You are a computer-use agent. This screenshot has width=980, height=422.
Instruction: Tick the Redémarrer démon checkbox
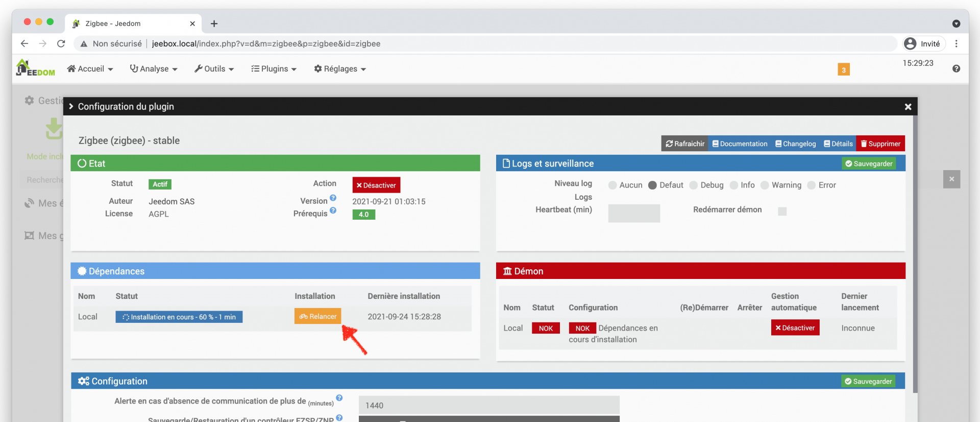coord(782,212)
